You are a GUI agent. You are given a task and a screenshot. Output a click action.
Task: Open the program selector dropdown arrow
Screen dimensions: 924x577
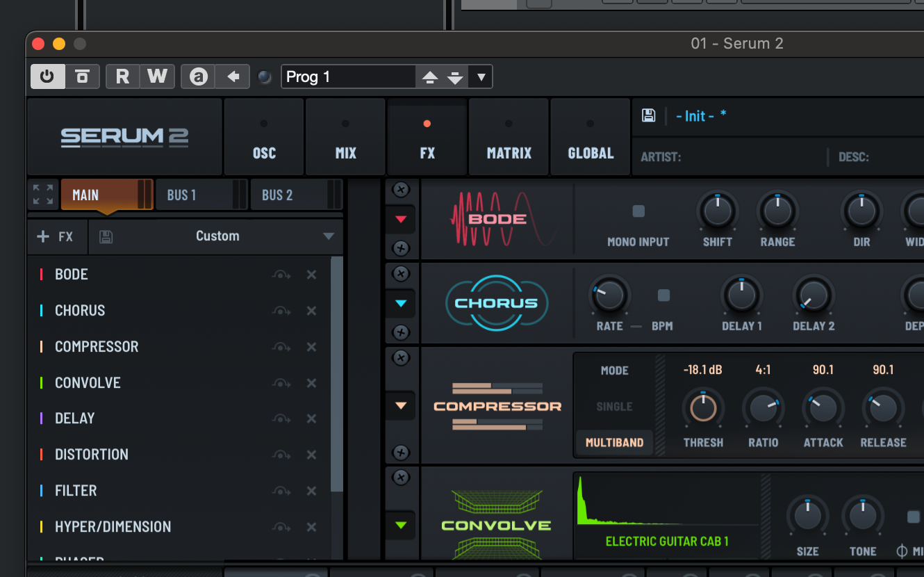[x=480, y=76]
